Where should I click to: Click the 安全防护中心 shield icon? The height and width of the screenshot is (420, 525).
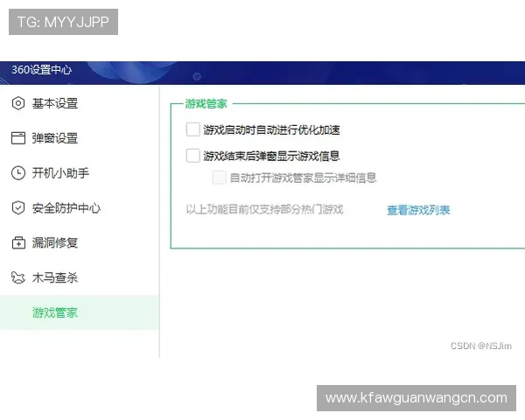point(18,207)
